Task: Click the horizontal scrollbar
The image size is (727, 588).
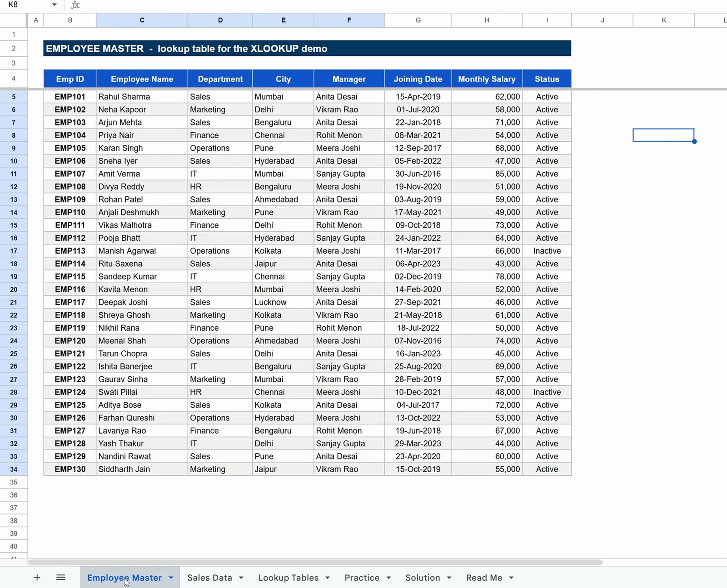Action: tap(316, 562)
